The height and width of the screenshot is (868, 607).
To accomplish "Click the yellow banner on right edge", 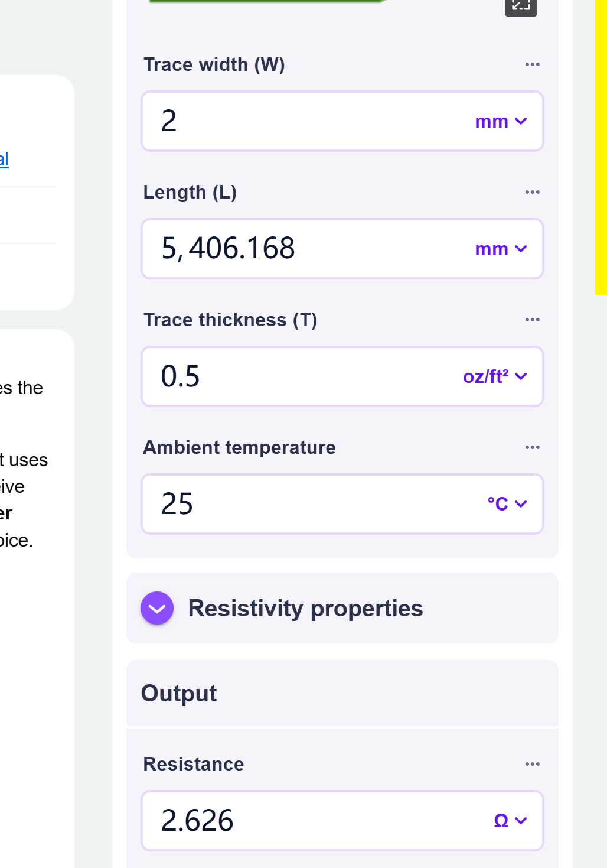I will [601, 148].
